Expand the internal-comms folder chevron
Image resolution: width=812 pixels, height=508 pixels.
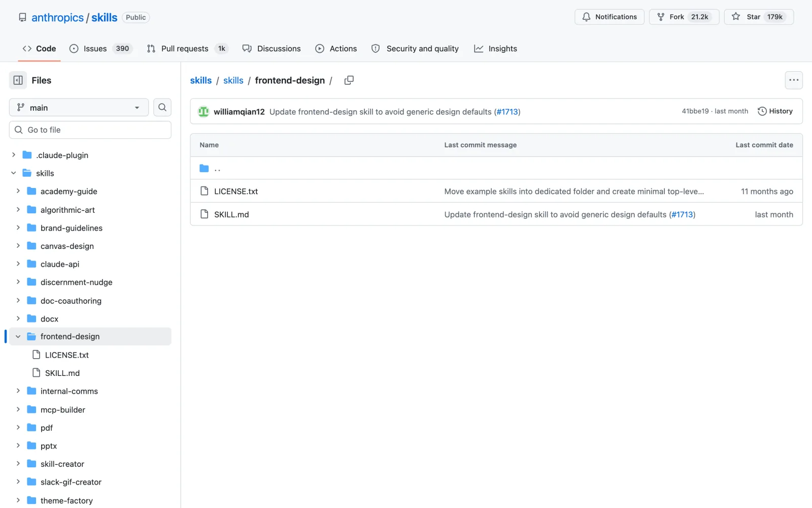click(18, 391)
